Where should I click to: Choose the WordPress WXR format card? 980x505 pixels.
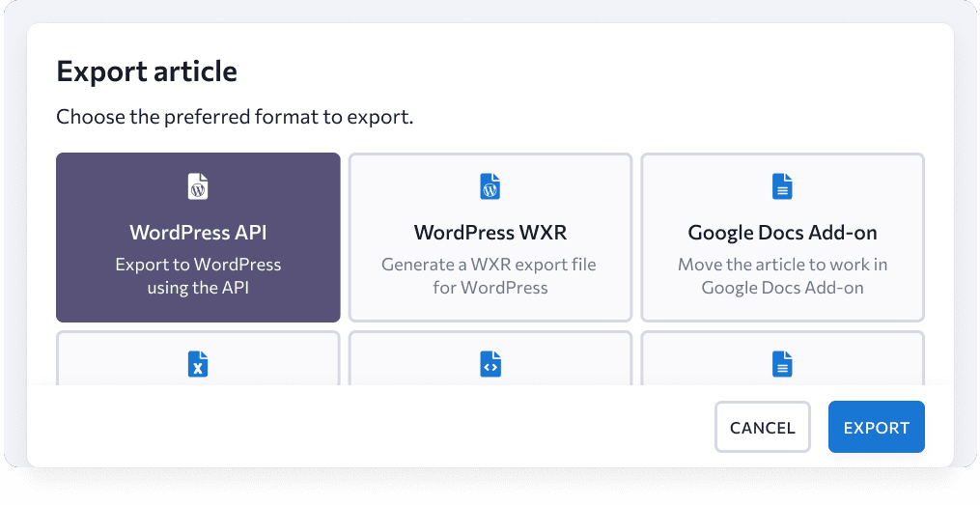tap(490, 238)
